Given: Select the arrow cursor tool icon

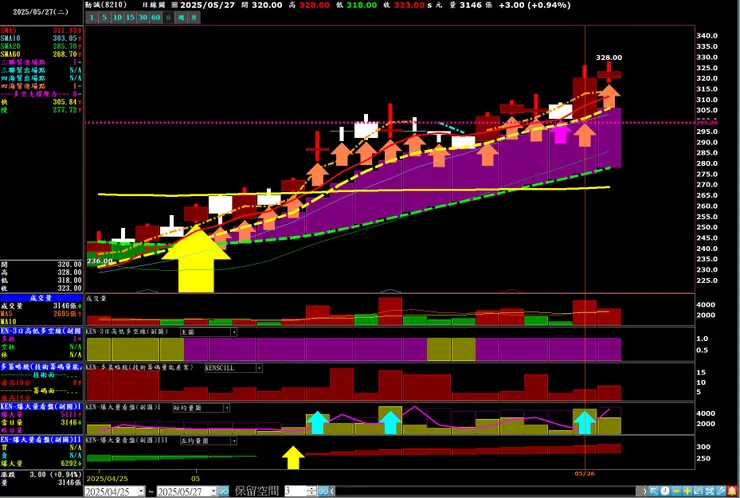Looking at the screenshot, I should [x=654, y=491].
